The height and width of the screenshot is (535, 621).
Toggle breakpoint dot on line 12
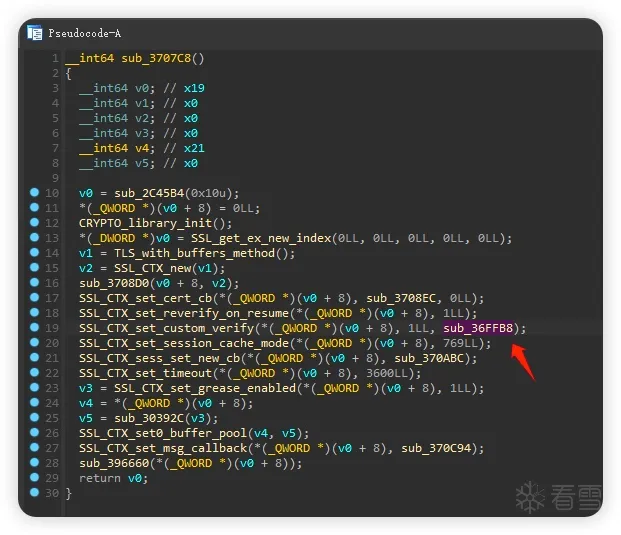click(x=34, y=222)
